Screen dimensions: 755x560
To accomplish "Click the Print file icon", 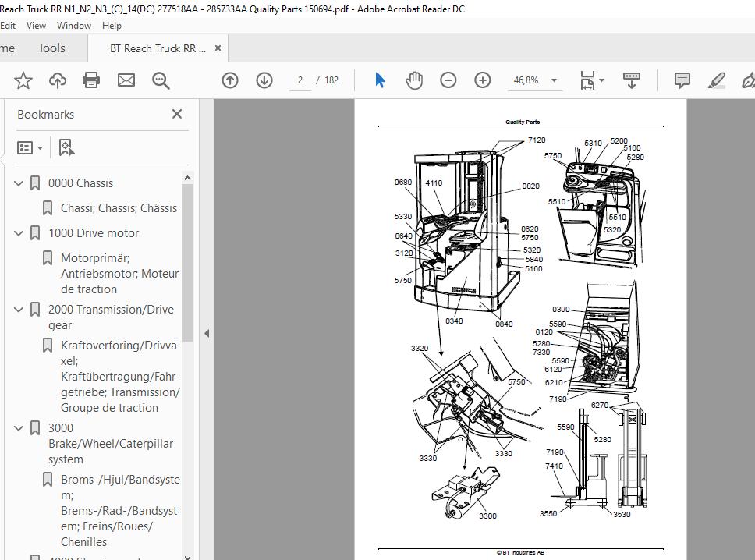I will click(91, 80).
